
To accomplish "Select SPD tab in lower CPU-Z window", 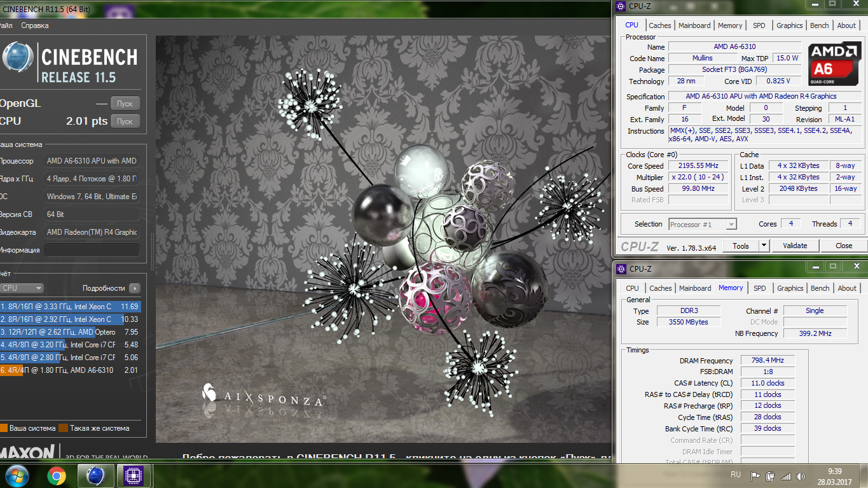I will 760,288.
